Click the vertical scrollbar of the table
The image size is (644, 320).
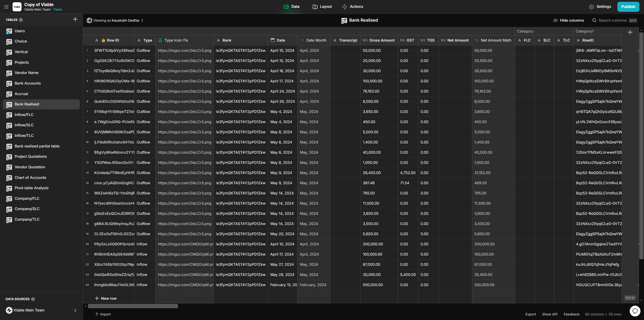click(x=641, y=146)
